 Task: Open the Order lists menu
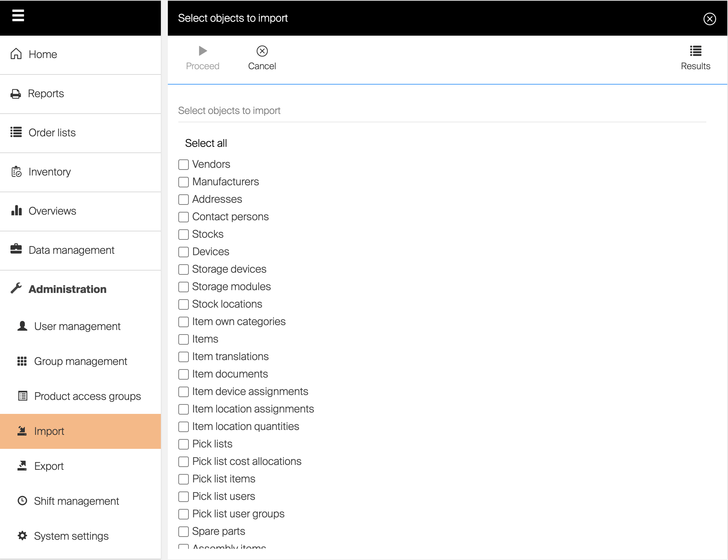coord(52,132)
